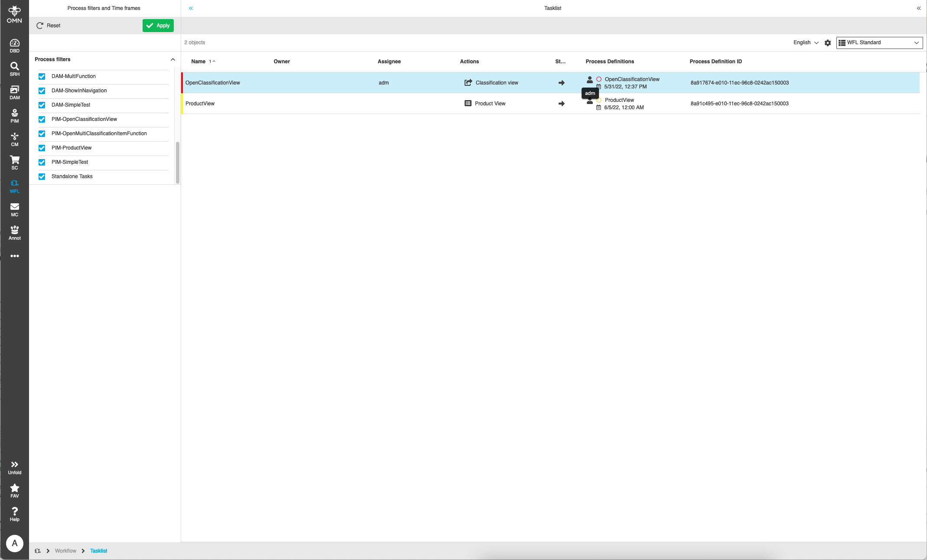This screenshot has width=927, height=560.
Task: Uncheck the DAM-MultiFunction process filter
Action: 42,76
